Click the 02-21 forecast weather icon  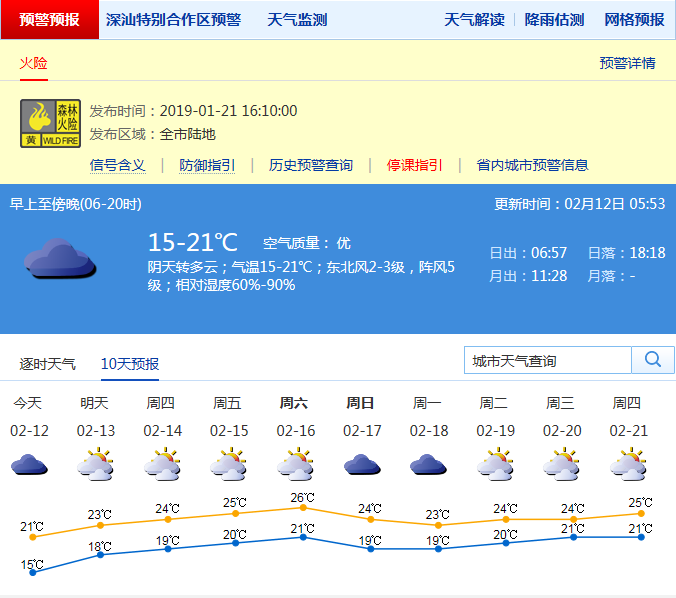(627, 464)
